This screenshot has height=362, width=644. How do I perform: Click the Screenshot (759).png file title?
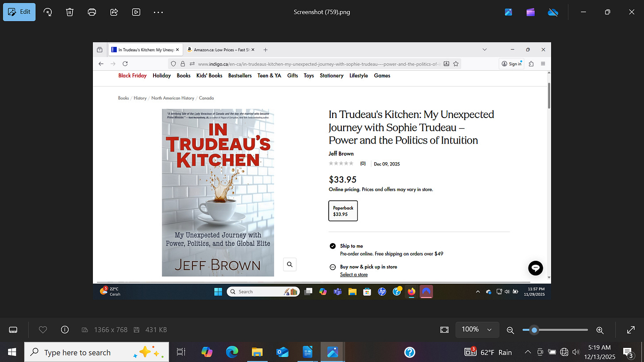click(x=322, y=12)
